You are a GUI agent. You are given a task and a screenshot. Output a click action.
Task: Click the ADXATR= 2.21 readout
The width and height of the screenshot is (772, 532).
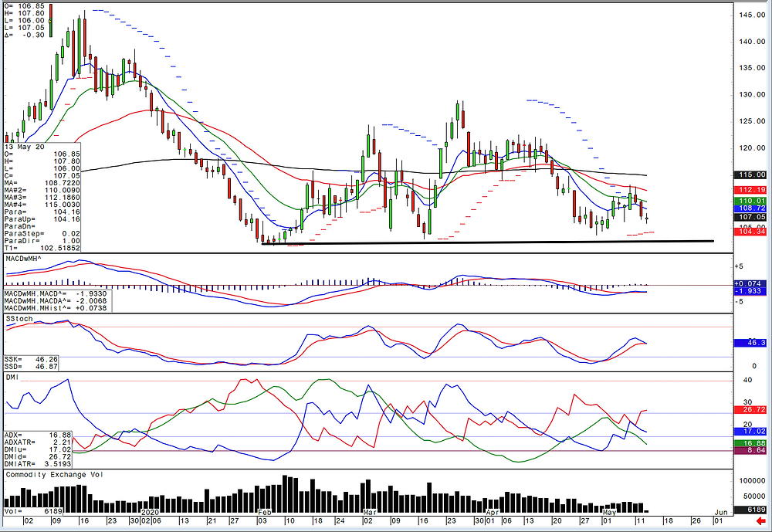coord(38,442)
